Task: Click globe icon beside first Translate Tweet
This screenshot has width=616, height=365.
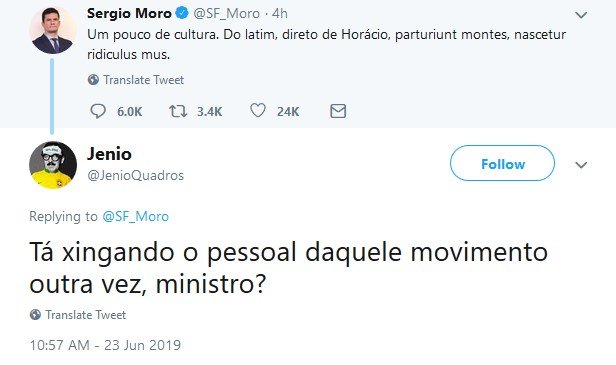Action: tap(93, 80)
